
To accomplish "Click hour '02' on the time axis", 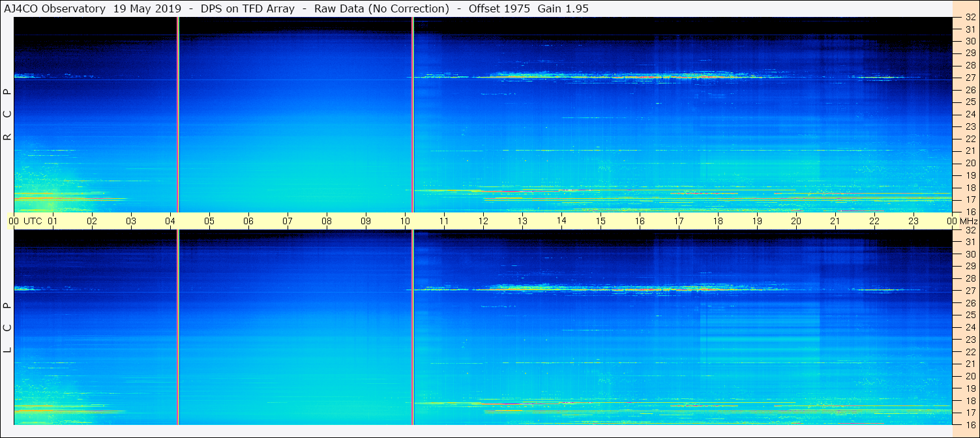I will 92,222.
